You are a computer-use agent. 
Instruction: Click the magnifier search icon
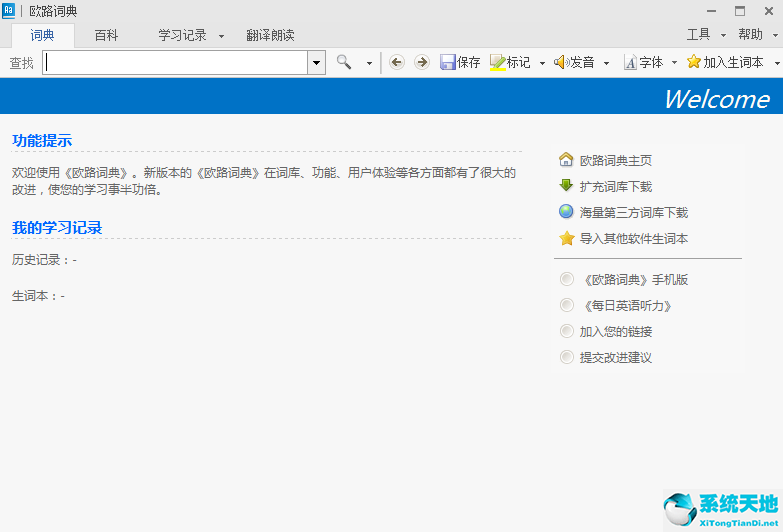[344, 62]
